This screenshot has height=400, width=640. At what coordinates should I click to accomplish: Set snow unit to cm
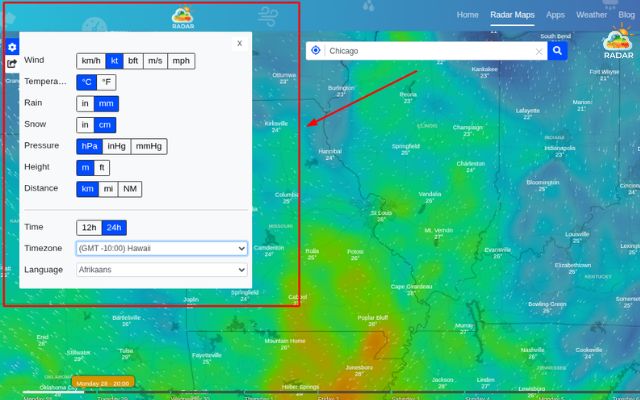tap(105, 125)
